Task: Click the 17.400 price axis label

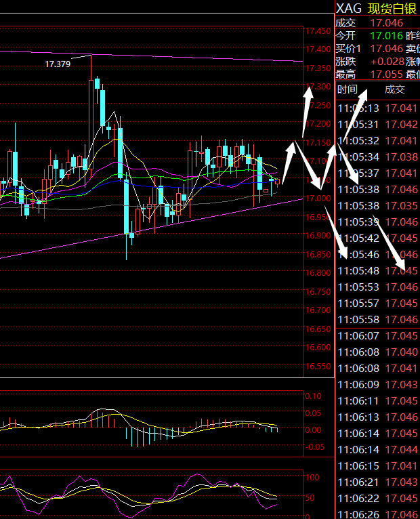Action: tap(318, 49)
